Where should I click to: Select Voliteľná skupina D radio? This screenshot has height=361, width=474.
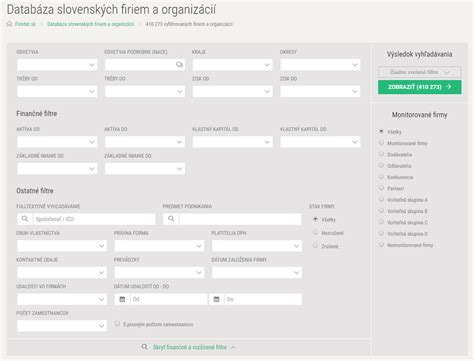(381, 233)
